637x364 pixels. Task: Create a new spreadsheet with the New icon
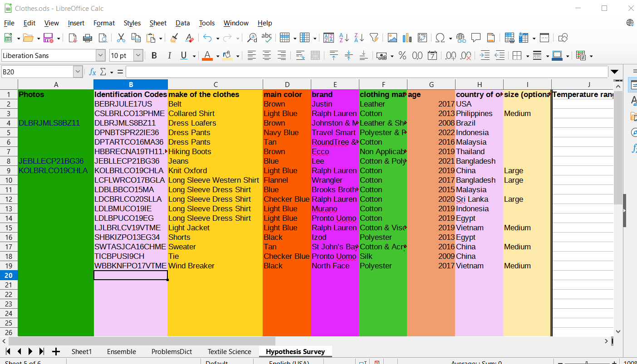pyautogui.click(x=8, y=38)
